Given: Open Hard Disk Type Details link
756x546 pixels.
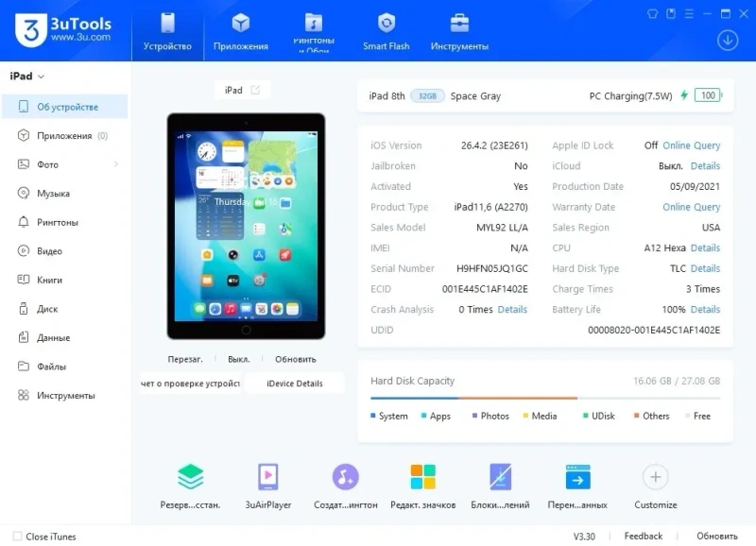Looking at the screenshot, I should coord(705,268).
